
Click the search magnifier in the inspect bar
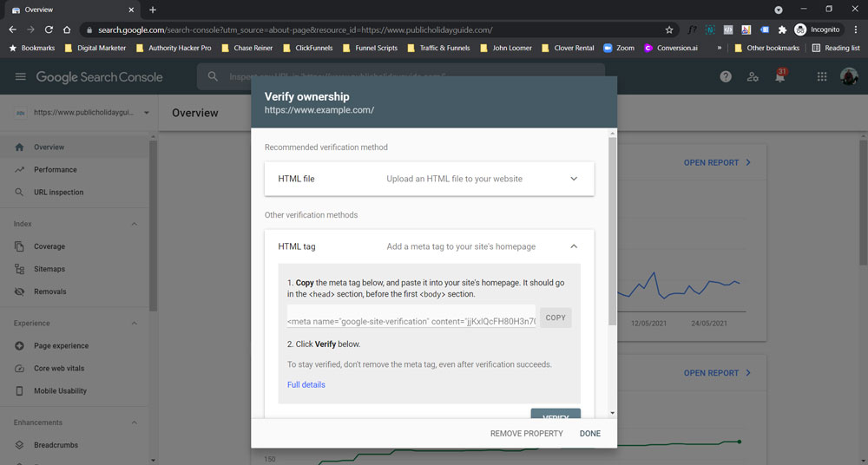tap(213, 77)
